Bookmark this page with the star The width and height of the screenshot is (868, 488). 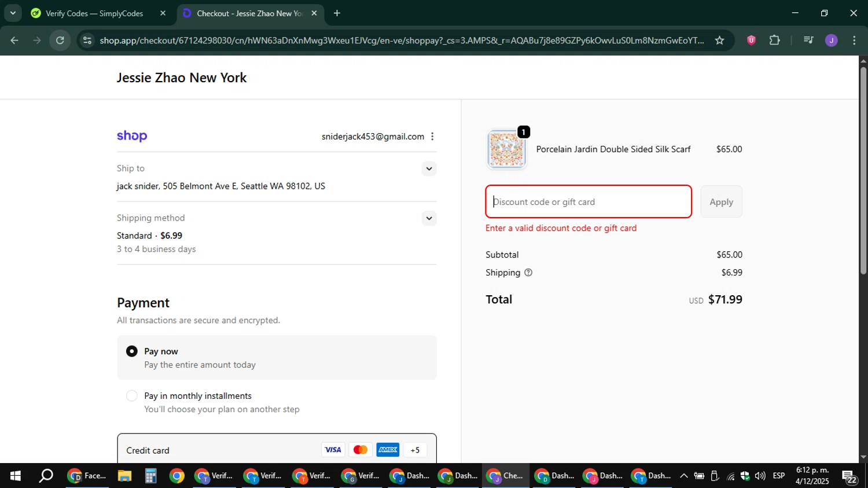click(x=719, y=40)
